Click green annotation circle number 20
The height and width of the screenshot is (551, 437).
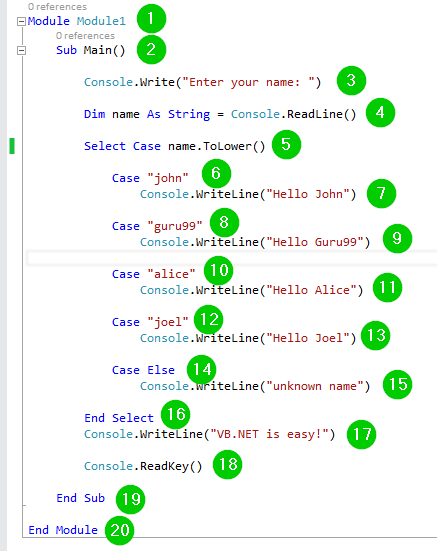coord(120,530)
